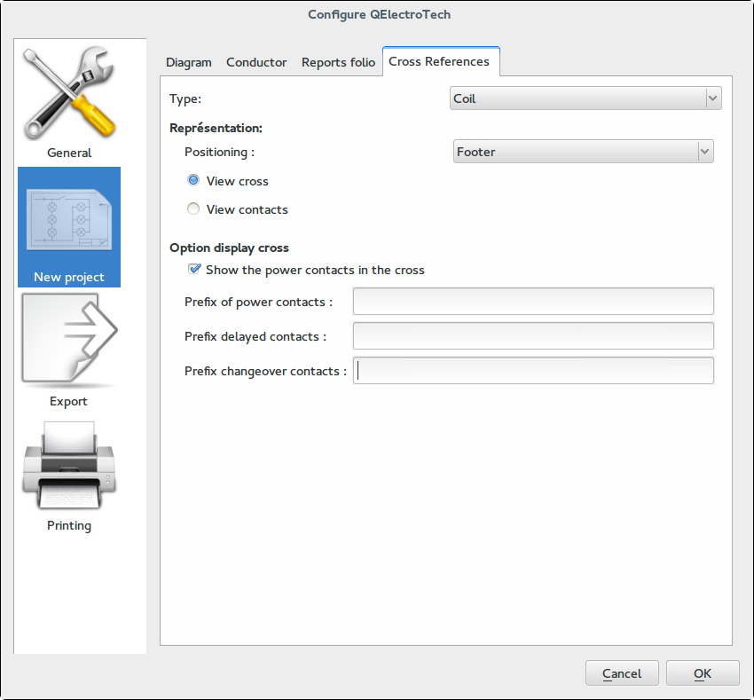Screen dimensions: 754x700
Task: Open the General settings icon
Action: click(x=69, y=93)
